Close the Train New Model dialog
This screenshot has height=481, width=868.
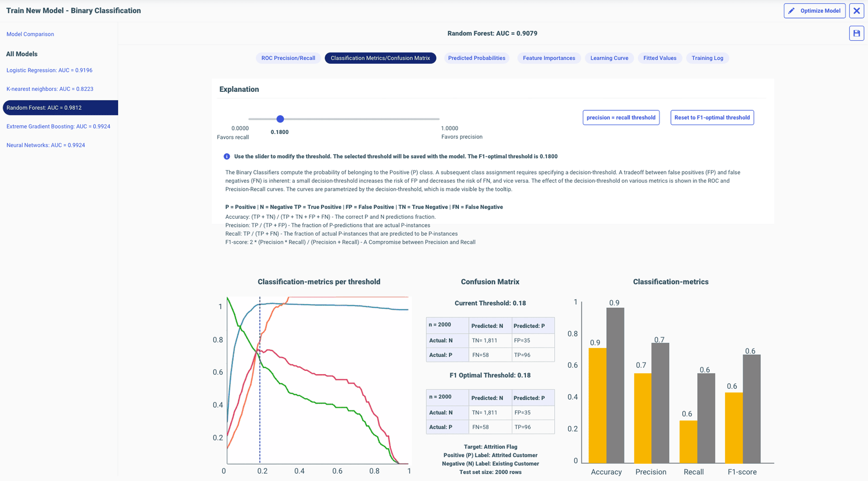pyautogui.click(x=856, y=11)
